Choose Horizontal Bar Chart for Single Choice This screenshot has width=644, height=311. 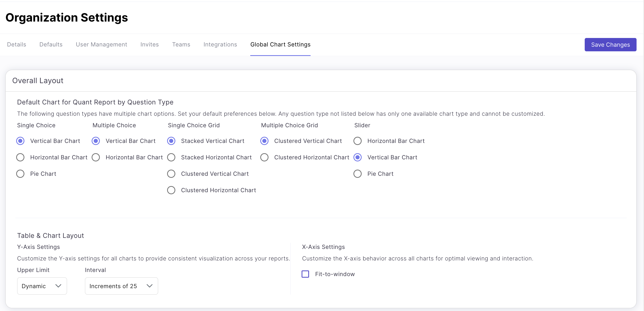pyautogui.click(x=20, y=157)
